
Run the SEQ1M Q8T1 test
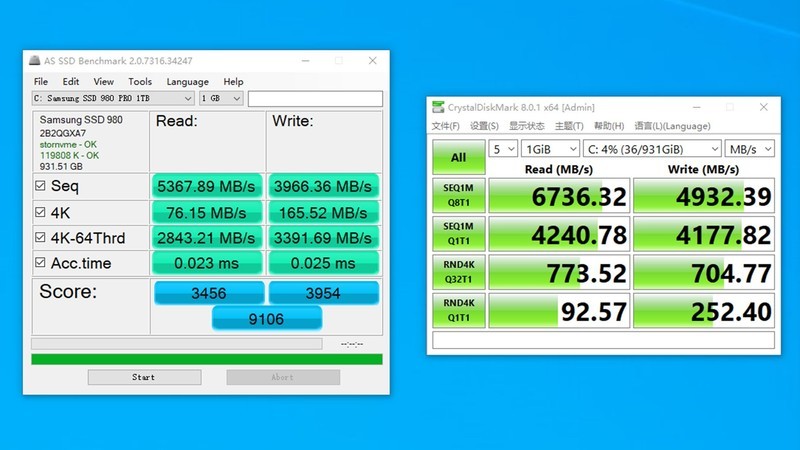point(459,195)
